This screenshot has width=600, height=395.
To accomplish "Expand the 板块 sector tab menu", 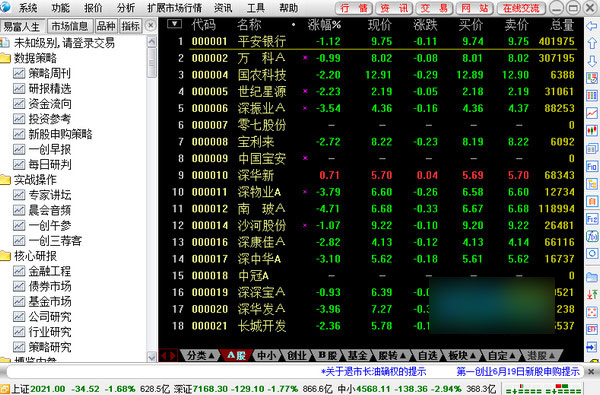I will pyautogui.click(x=462, y=356).
